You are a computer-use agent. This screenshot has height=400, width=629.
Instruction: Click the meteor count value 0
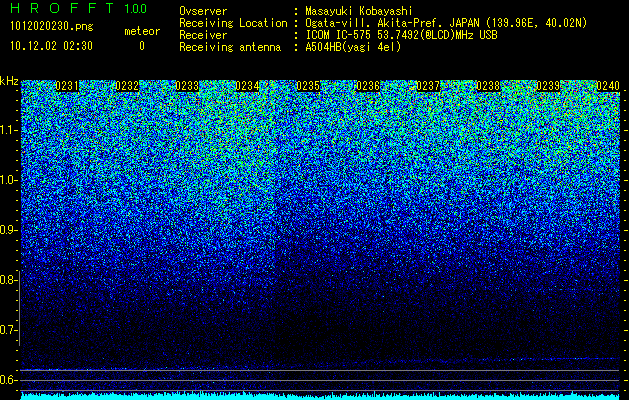(x=142, y=46)
